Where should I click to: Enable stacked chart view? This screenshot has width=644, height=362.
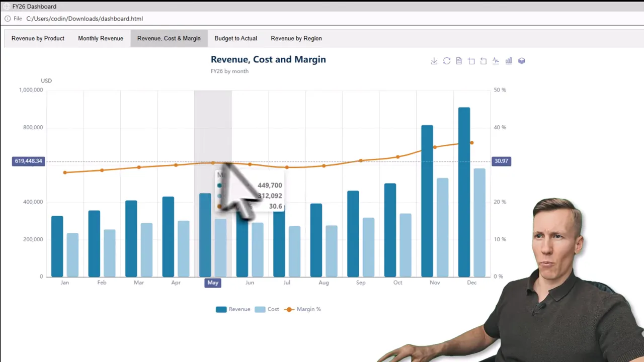coord(522,61)
